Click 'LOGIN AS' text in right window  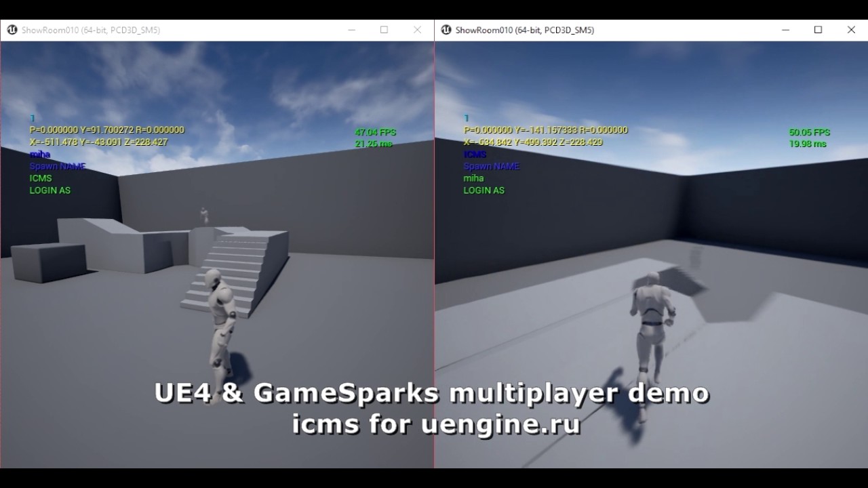click(484, 190)
